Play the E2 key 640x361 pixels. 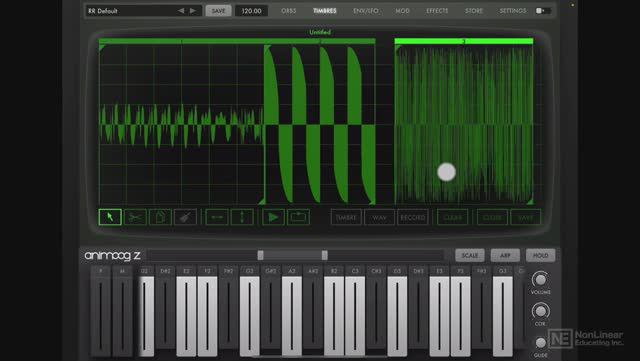186,316
